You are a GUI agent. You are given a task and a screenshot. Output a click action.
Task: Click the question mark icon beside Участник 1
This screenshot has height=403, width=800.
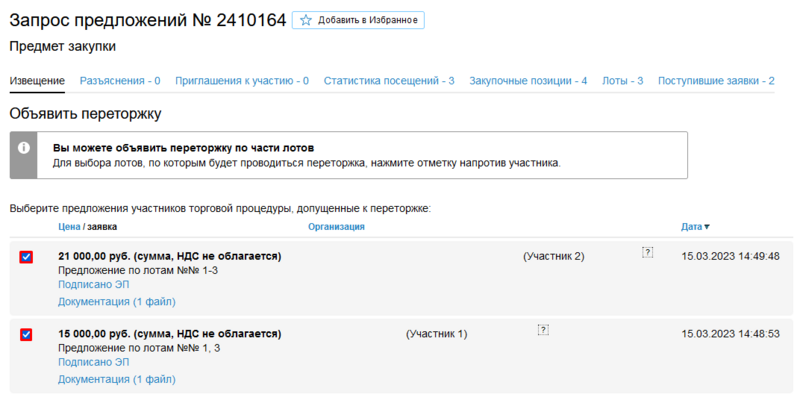543,329
